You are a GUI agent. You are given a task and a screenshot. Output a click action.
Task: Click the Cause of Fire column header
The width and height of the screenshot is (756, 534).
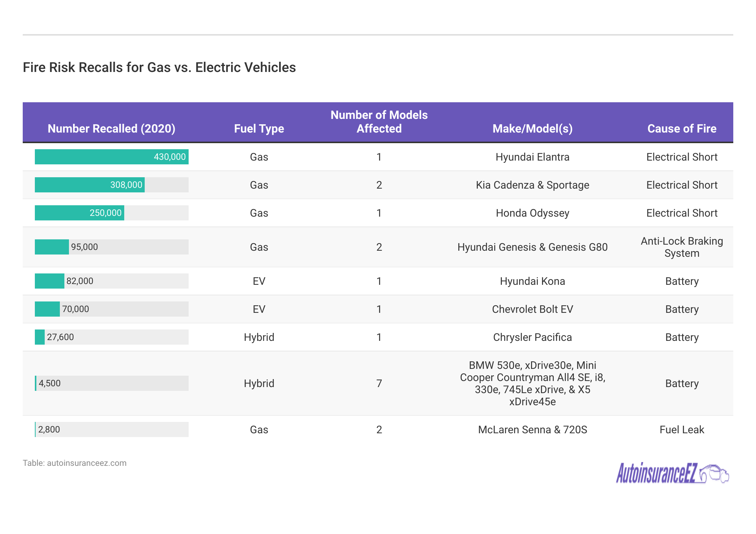681,129
